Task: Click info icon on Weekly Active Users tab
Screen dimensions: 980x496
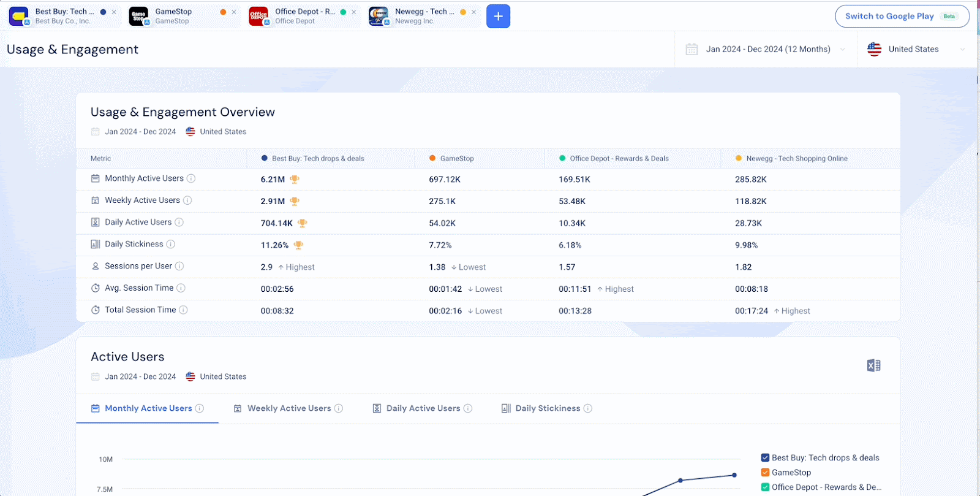Action: [339, 408]
